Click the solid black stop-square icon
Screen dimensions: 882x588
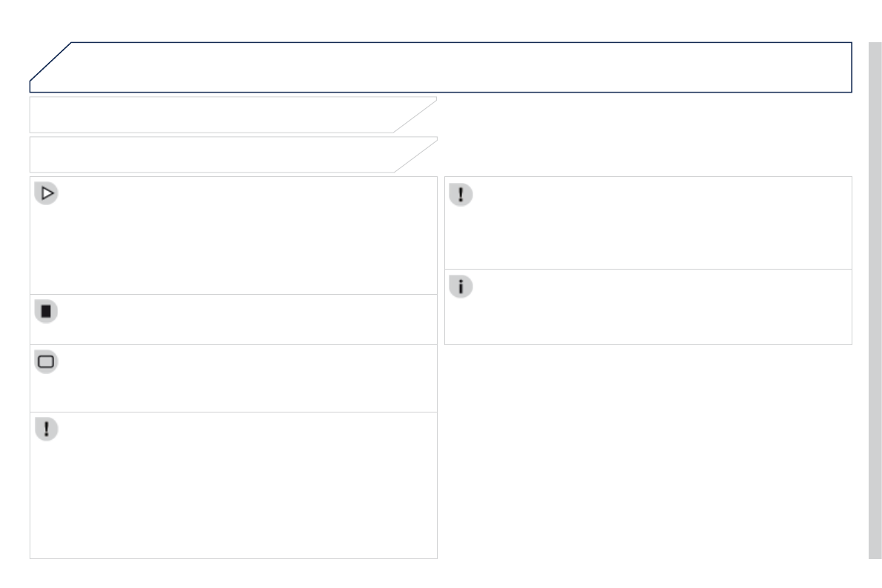pos(47,311)
